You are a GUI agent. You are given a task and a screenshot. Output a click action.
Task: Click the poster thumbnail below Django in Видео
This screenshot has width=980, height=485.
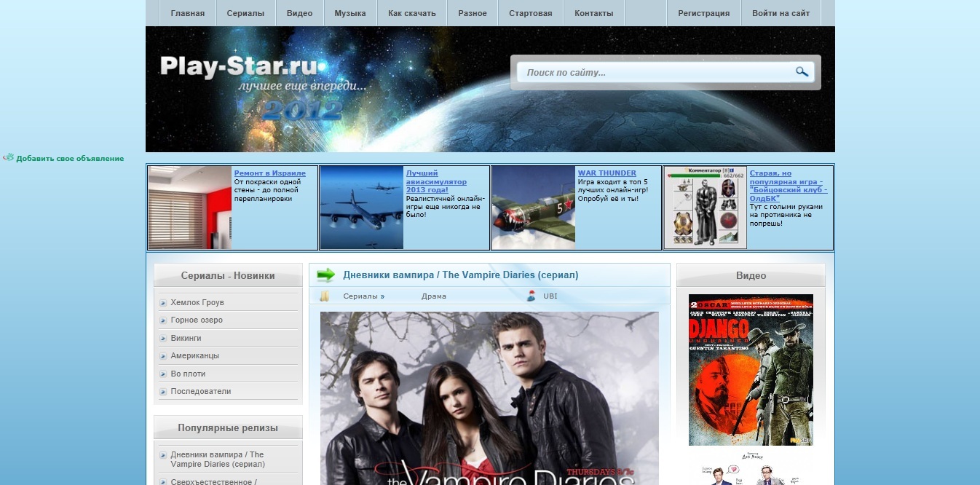click(751, 468)
